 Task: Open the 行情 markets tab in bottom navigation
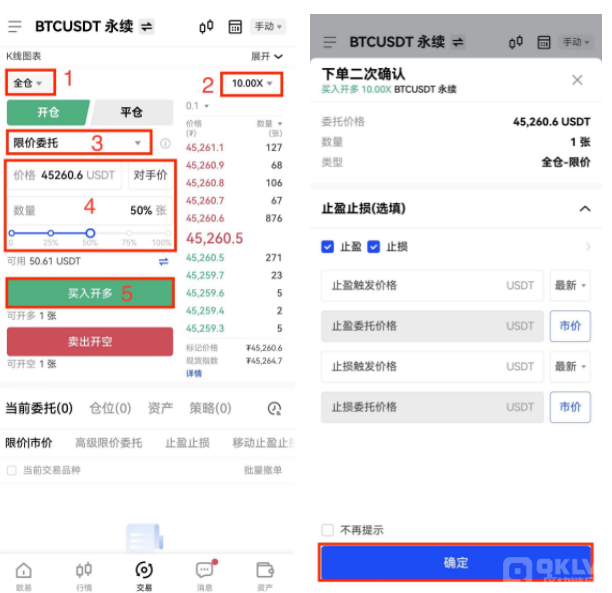(x=83, y=573)
